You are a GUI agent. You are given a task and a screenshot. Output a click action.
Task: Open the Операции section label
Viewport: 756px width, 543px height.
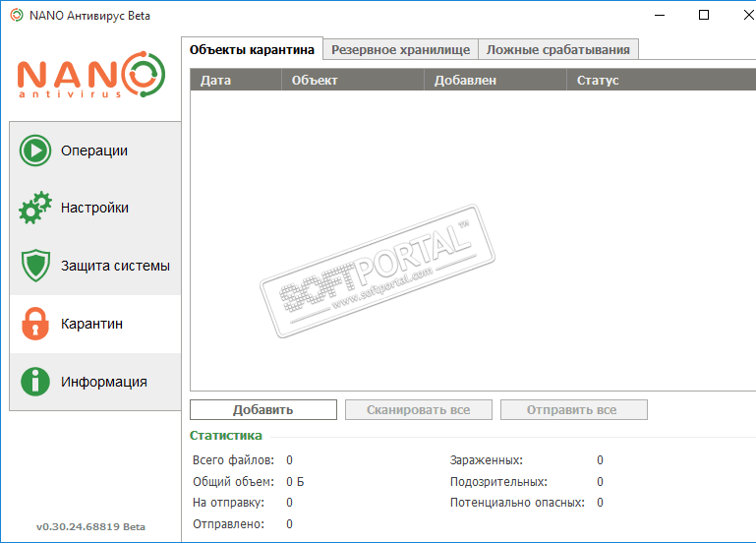94,151
